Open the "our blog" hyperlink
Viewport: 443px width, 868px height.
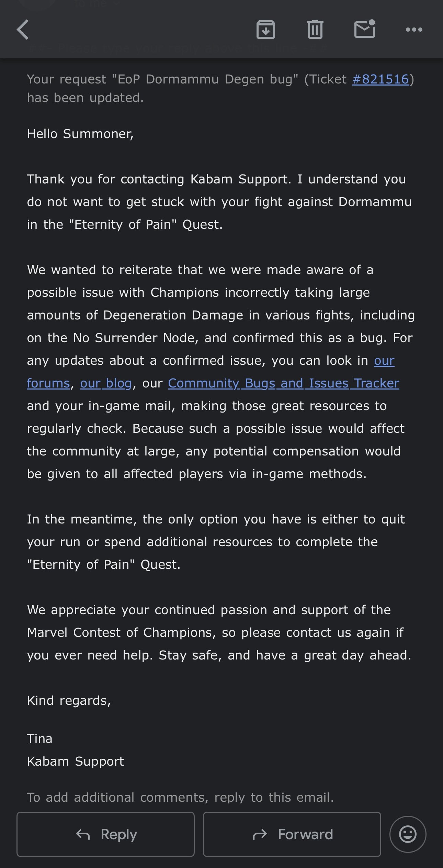pyautogui.click(x=106, y=383)
